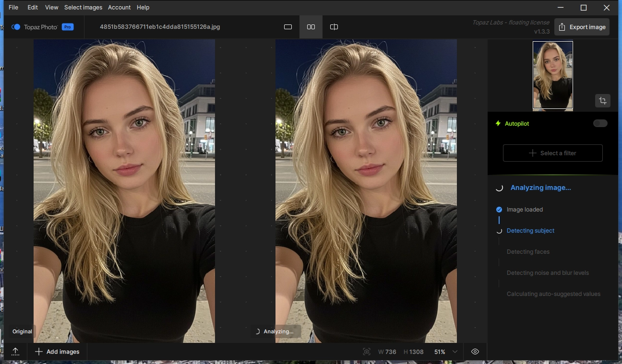
Task: Select the side-by-side comparison view
Action: tap(311, 27)
